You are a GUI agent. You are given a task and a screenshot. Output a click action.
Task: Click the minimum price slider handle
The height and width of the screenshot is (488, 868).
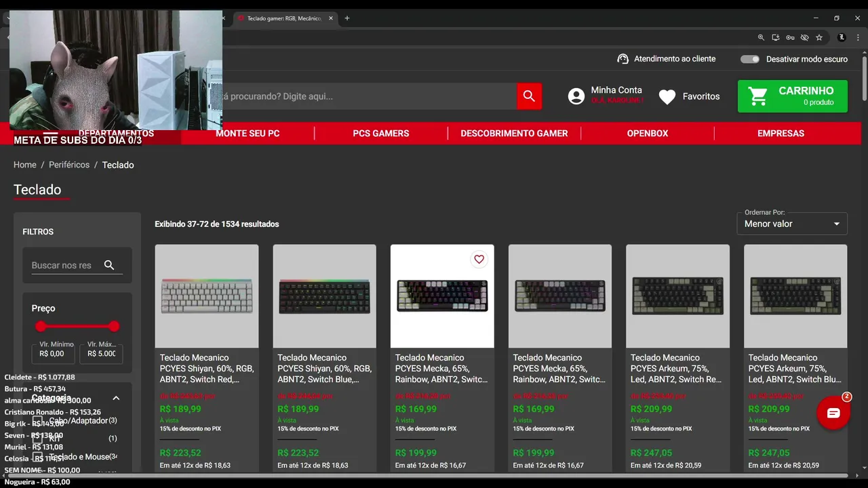tap(41, 327)
